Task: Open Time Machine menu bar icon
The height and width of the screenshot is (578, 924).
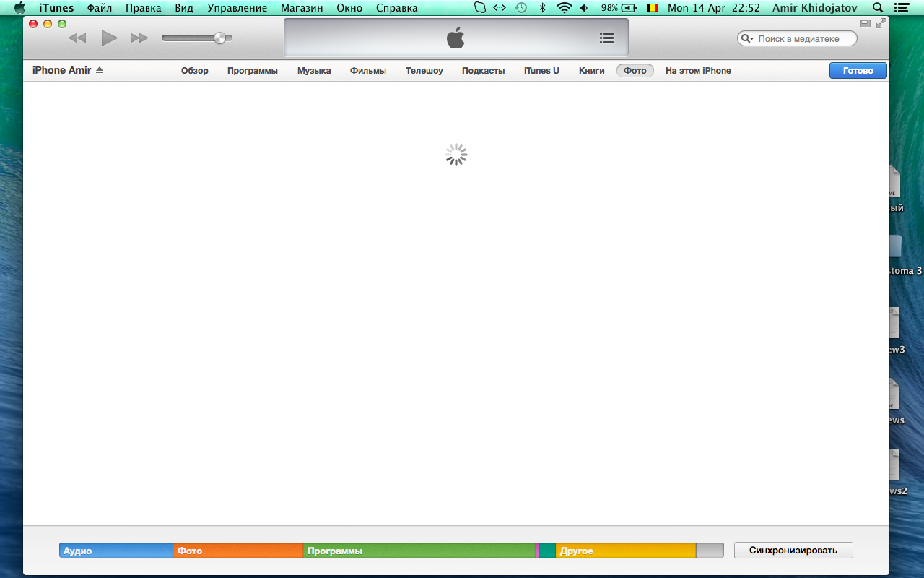Action: 520,8
